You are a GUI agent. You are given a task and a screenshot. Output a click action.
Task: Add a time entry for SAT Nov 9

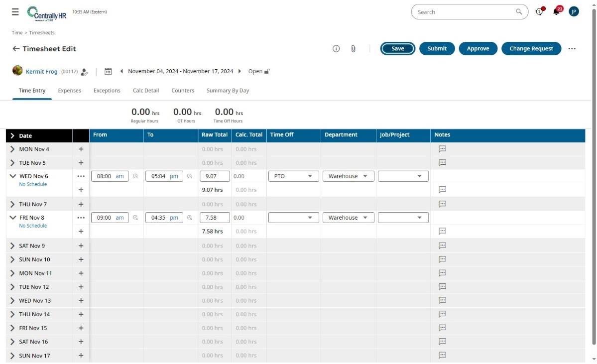[x=81, y=246]
